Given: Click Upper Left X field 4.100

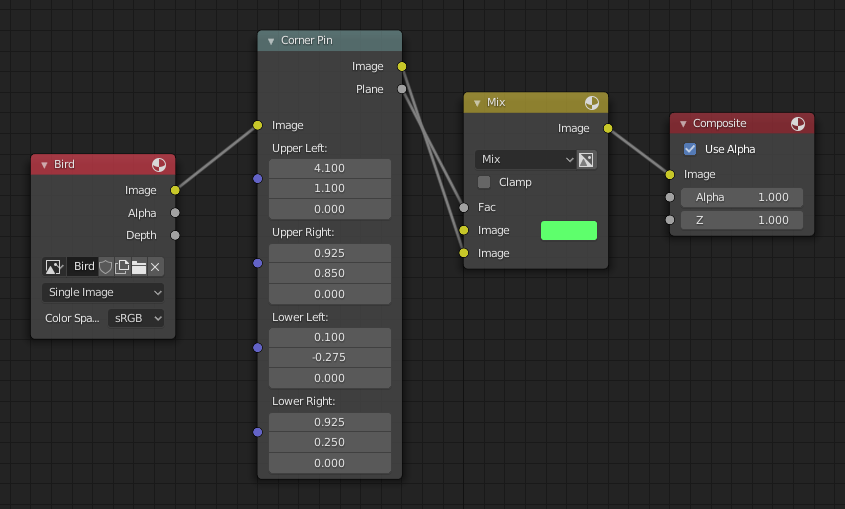Looking at the screenshot, I should point(330,168).
